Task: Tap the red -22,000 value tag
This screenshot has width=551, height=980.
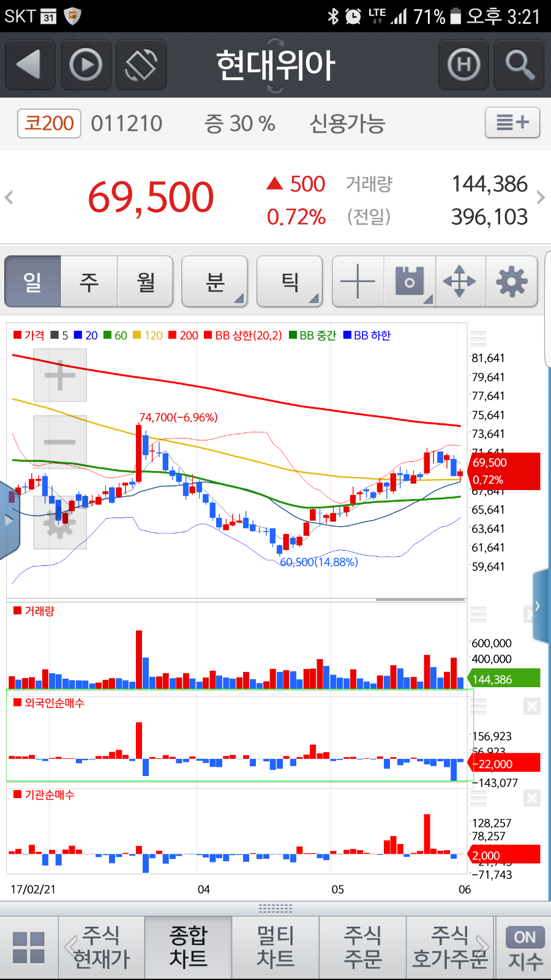Action: click(x=504, y=763)
